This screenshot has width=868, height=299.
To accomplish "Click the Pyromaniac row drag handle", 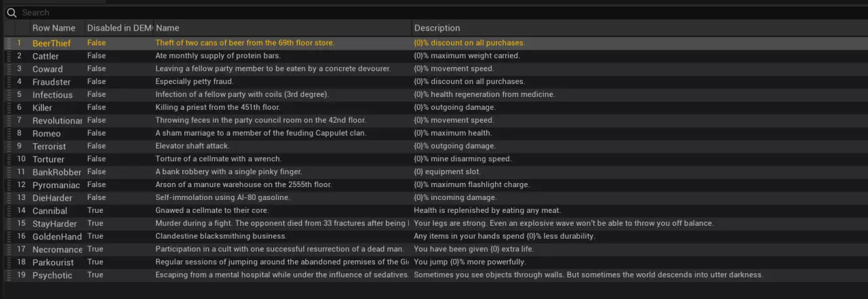I will 9,185.
